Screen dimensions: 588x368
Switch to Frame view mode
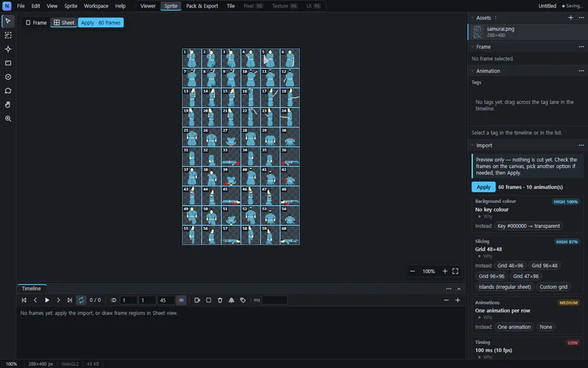[36, 23]
